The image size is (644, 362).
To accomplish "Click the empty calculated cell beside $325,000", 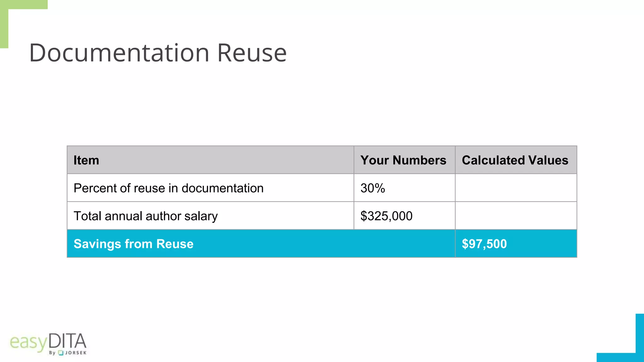I will (516, 216).
